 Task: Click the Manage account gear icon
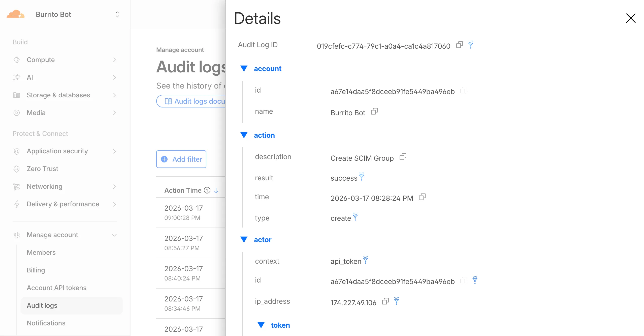[x=16, y=235]
